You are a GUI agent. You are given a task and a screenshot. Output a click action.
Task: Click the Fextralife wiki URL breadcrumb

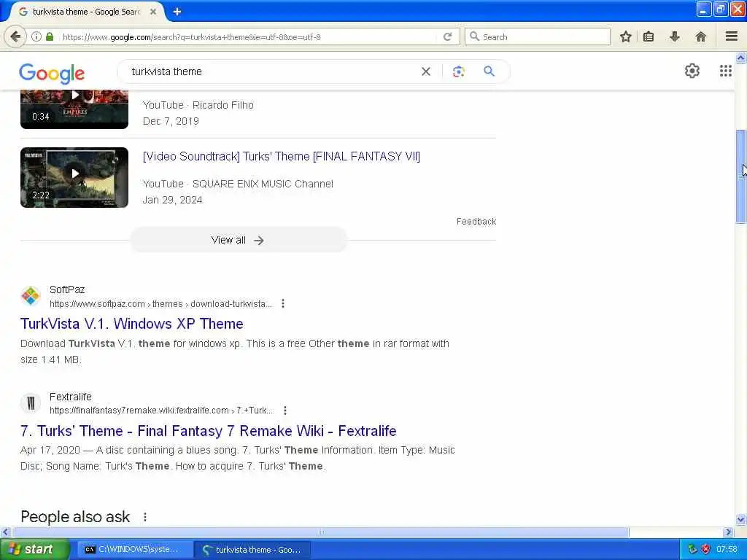click(x=161, y=411)
